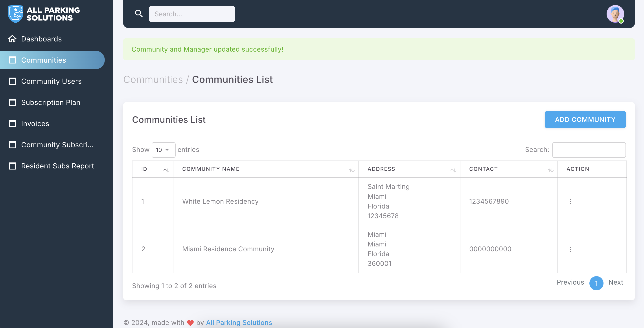
Task: Select Resident Subs Report menu item
Action: (x=57, y=166)
